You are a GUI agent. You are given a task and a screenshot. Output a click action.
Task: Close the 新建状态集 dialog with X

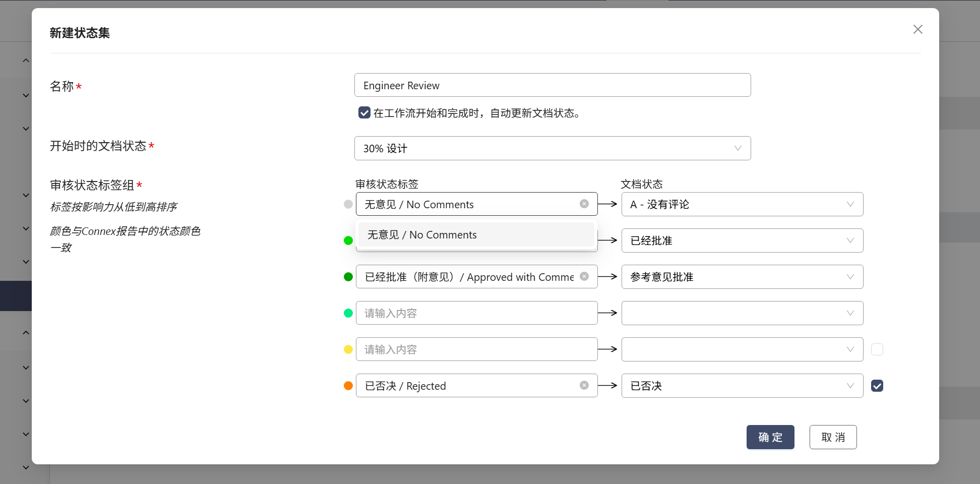pyautogui.click(x=917, y=29)
